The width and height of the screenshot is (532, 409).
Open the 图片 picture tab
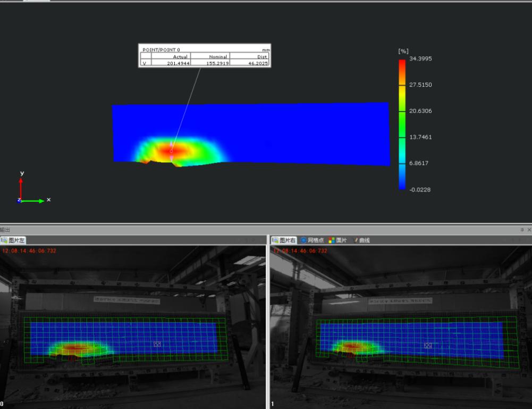[341, 240]
